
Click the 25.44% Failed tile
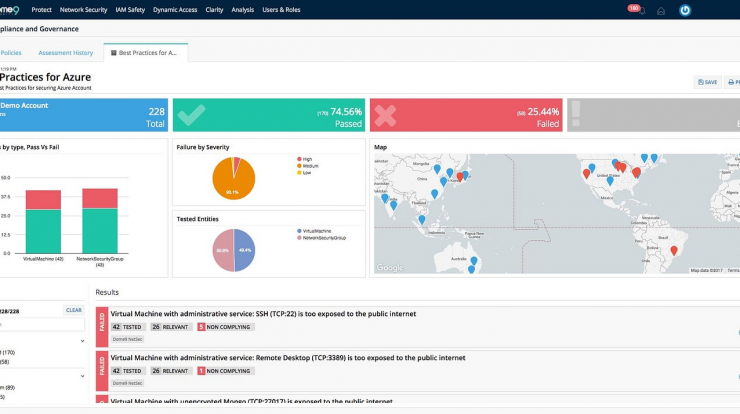click(466, 115)
